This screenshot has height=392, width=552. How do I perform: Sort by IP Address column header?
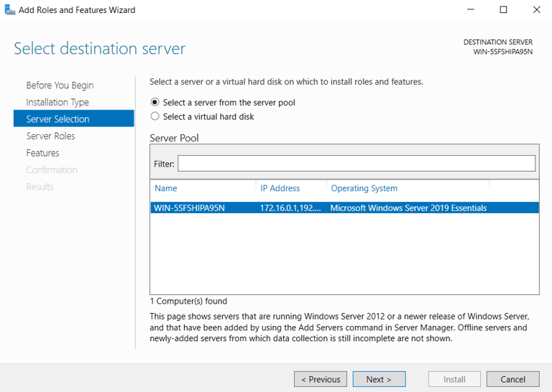(280, 188)
